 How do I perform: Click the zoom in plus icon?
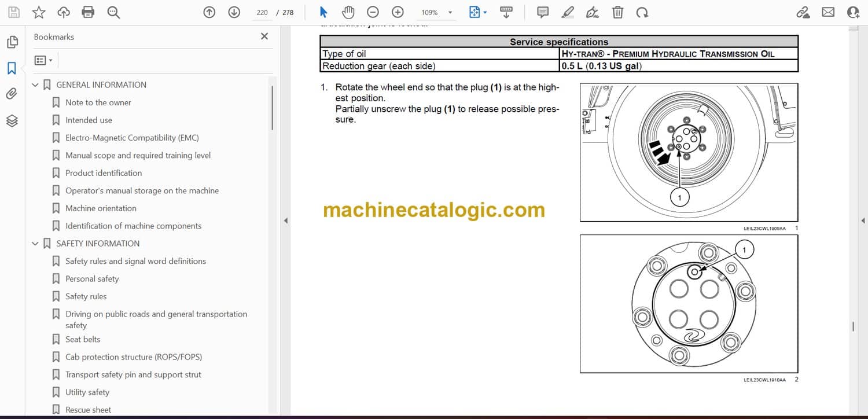(x=398, y=12)
